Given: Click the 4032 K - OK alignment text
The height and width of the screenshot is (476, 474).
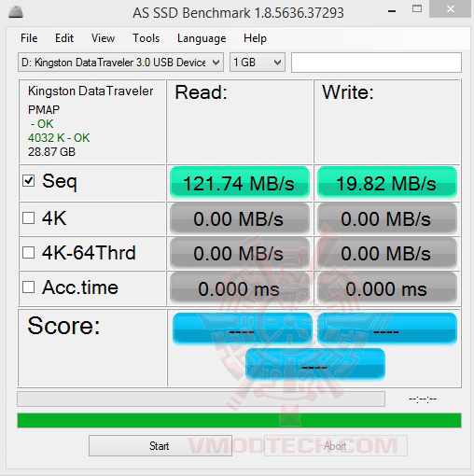Looking at the screenshot, I should coord(59,138).
